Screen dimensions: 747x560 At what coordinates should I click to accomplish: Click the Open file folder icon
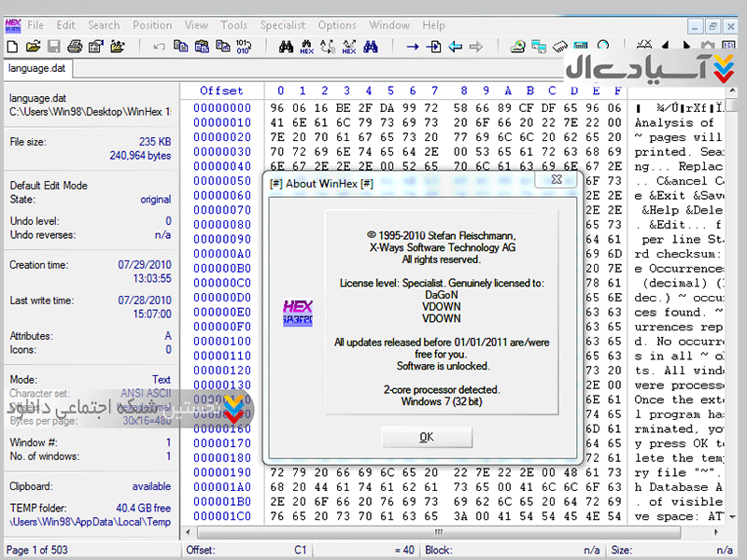[x=33, y=46]
